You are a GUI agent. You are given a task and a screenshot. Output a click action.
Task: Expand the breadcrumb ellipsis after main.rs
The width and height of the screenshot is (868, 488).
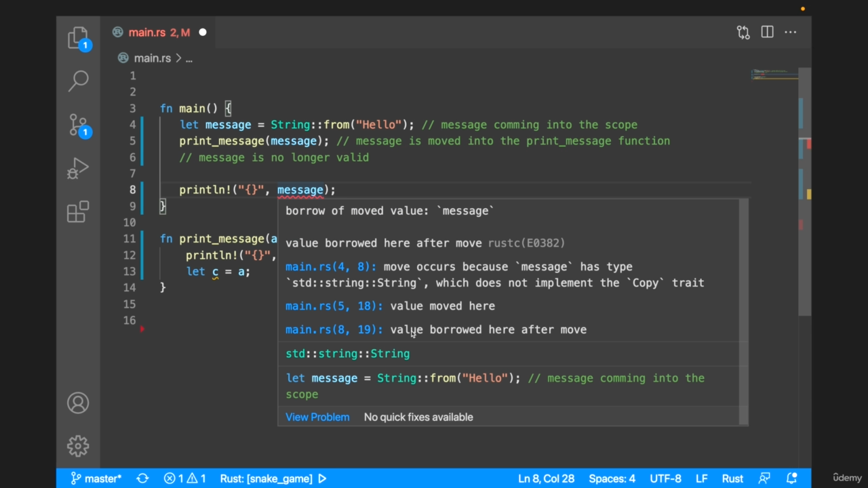[x=189, y=58]
